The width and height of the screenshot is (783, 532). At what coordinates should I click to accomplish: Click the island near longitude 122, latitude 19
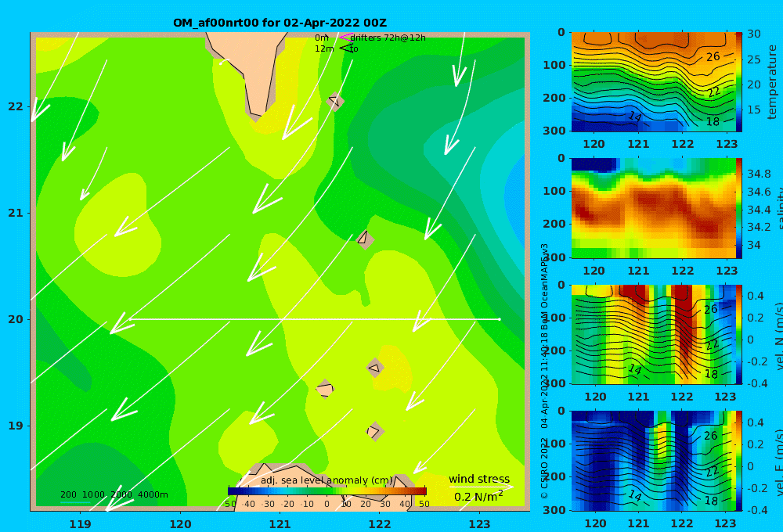pyautogui.click(x=375, y=431)
